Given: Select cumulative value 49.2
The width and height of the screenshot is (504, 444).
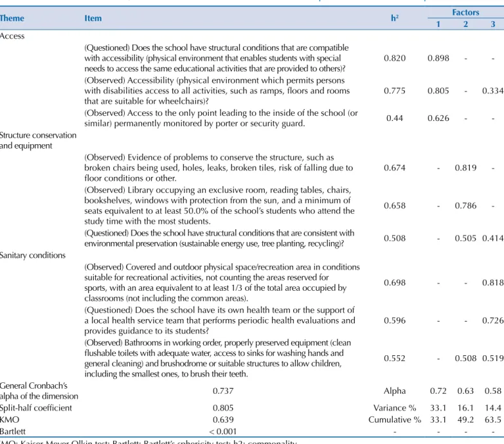Looking at the screenshot, I should (x=465, y=420).
